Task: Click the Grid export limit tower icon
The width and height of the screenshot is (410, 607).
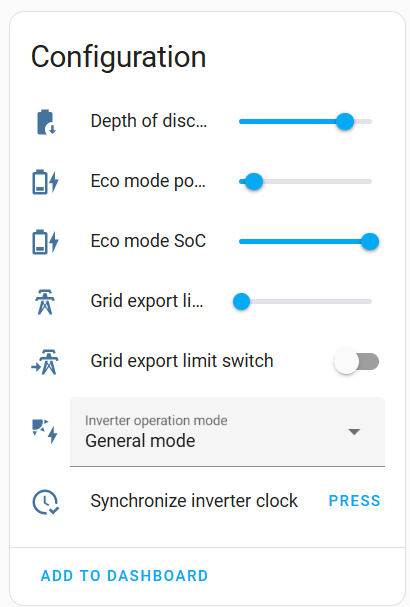Action: click(45, 302)
